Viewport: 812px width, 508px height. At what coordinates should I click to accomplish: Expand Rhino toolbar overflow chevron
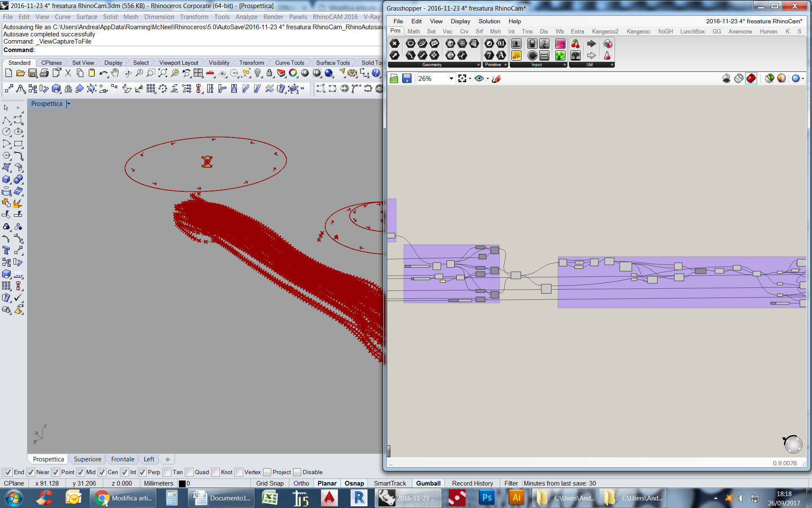click(x=302, y=88)
